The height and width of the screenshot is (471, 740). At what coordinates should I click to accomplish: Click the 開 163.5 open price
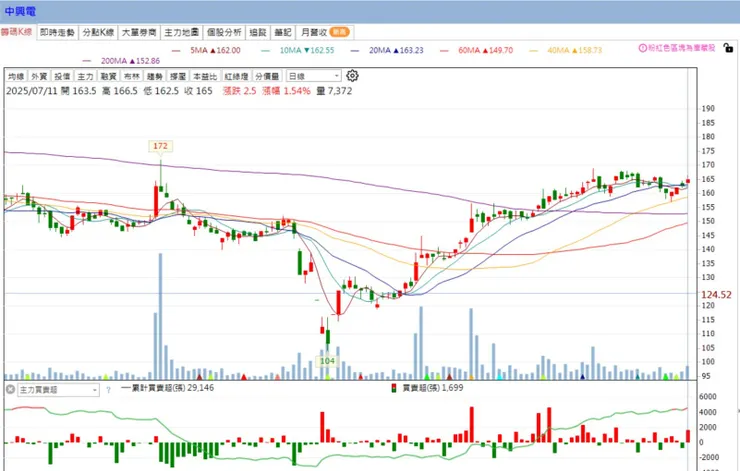(x=79, y=91)
